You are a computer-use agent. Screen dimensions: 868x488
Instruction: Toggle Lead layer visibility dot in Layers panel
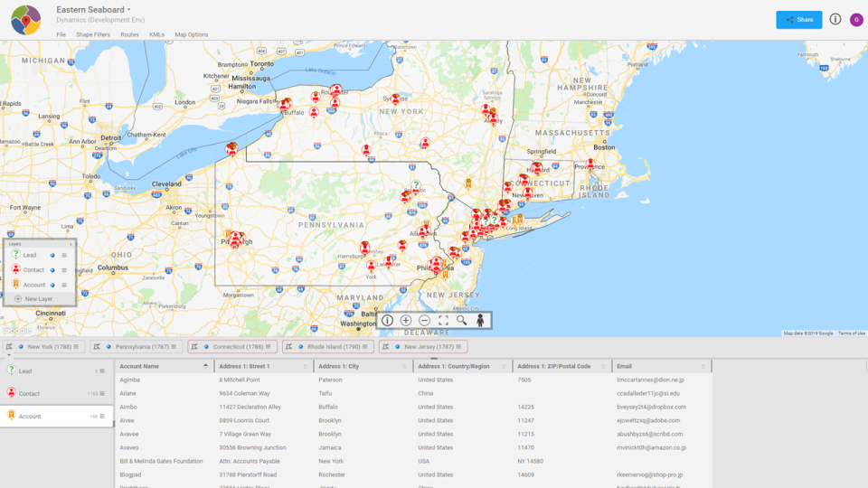pyautogui.click(x=52, y=256)
